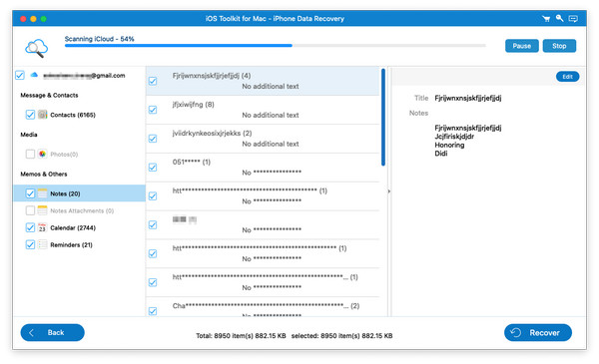Collapse the preview panel with divider arrow
The width and height of the screenshot is (599, 364).
point(389,191)
